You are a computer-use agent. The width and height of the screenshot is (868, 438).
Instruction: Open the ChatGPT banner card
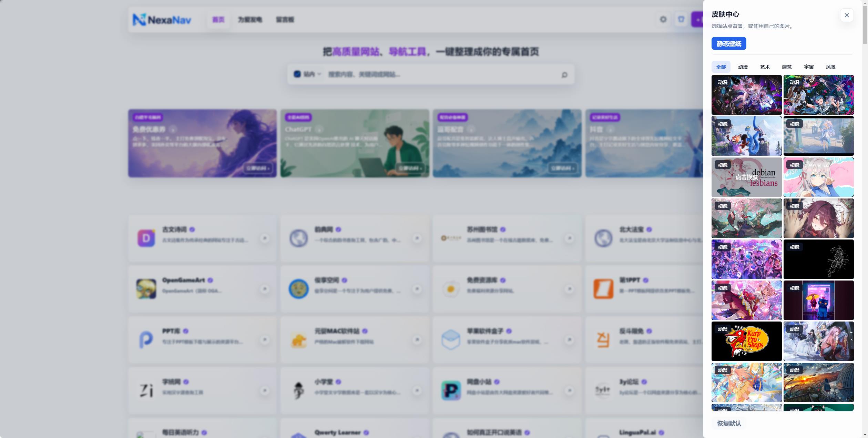tap(355, 143)
